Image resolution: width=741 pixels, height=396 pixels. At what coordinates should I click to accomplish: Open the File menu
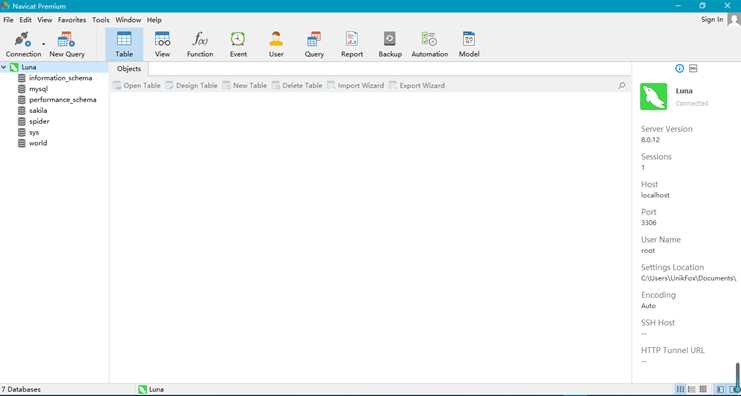click(x=9, y=20)
